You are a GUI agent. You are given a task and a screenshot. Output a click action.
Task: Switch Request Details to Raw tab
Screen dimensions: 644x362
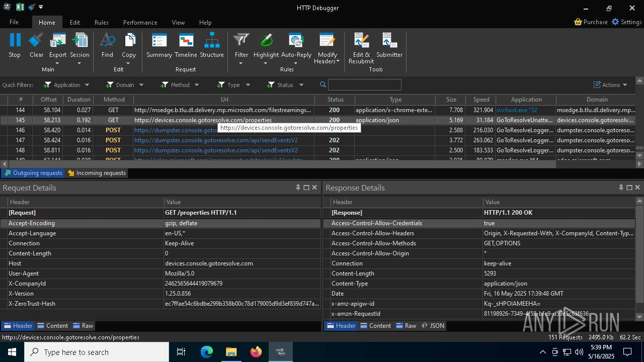[x=83, y=326]
